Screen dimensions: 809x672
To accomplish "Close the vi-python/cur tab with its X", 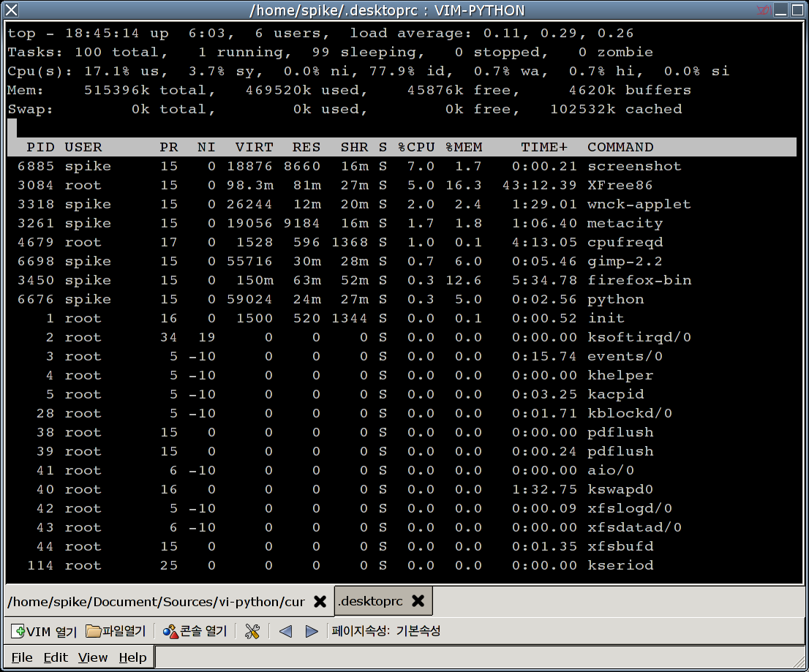I will tap(320, 601).
